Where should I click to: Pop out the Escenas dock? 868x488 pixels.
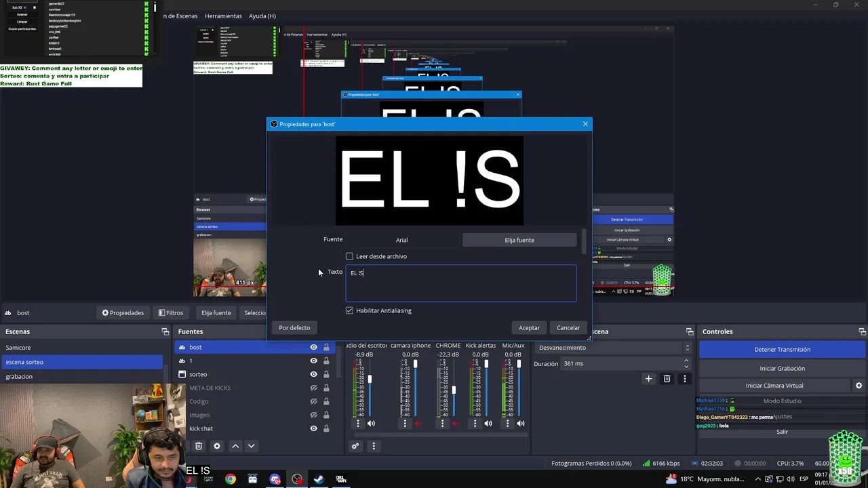[x=165, y=331]
